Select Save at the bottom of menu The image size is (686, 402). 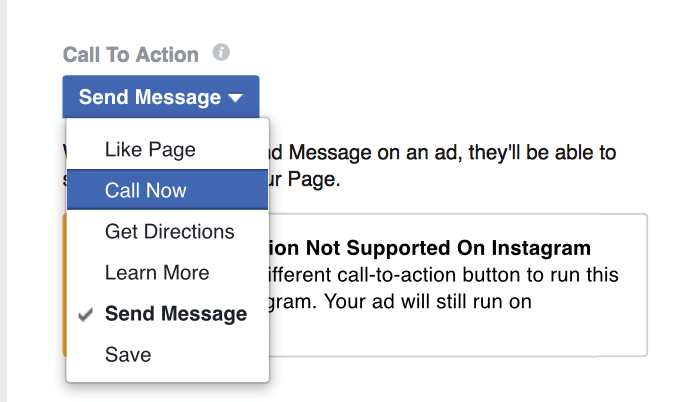[x=167, y=354]
